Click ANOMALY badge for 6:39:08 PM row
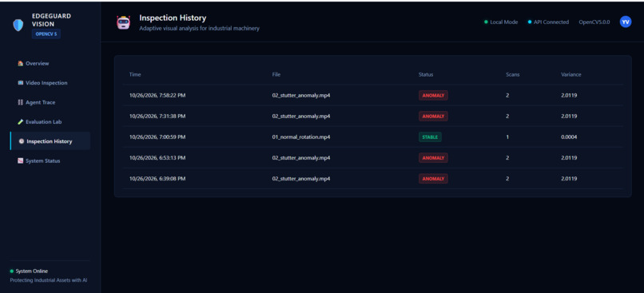The height and width of the screenshot is (293, 644). pos(433,179)
